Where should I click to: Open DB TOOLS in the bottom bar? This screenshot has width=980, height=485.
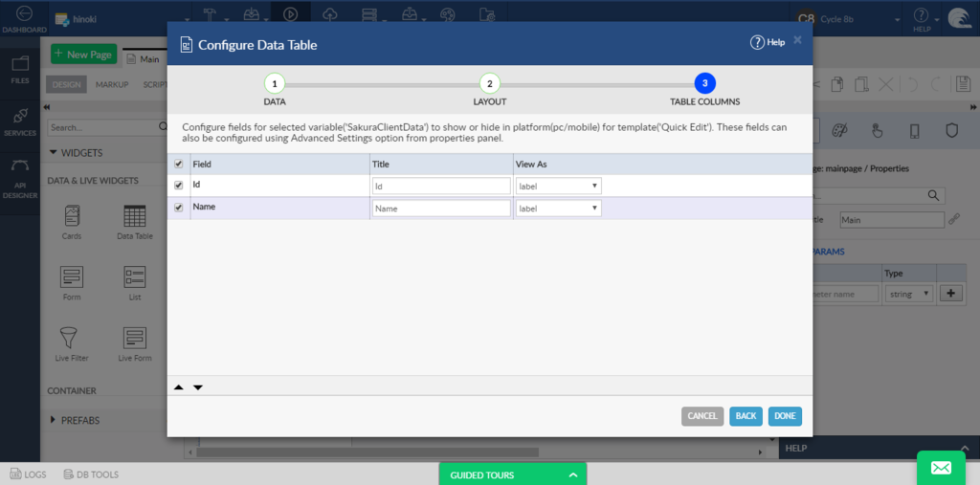tap(91, 474)
